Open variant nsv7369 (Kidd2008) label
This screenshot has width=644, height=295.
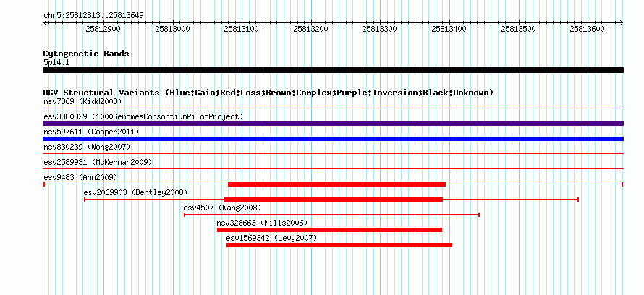tap(82, 101)
